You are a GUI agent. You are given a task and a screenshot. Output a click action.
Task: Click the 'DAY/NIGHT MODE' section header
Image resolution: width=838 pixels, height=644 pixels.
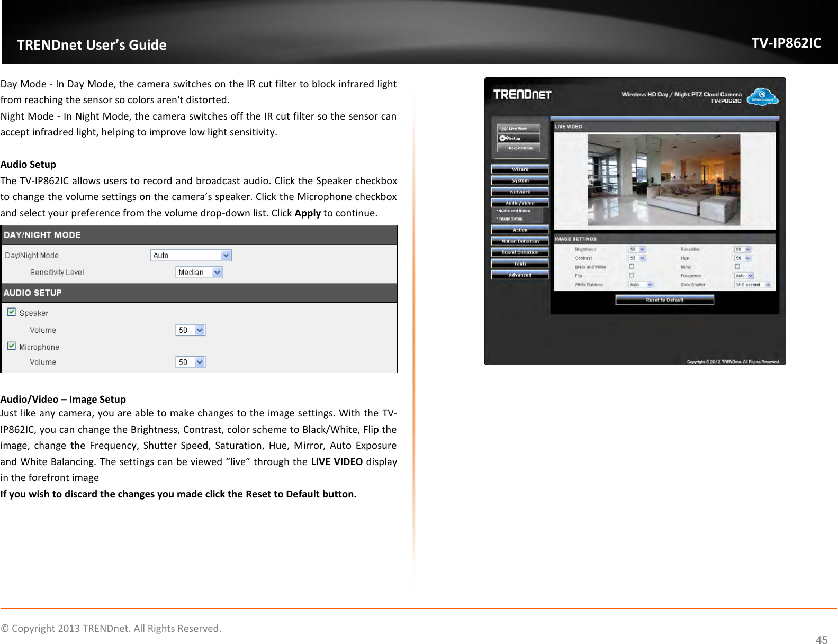[x=200, y=235]
